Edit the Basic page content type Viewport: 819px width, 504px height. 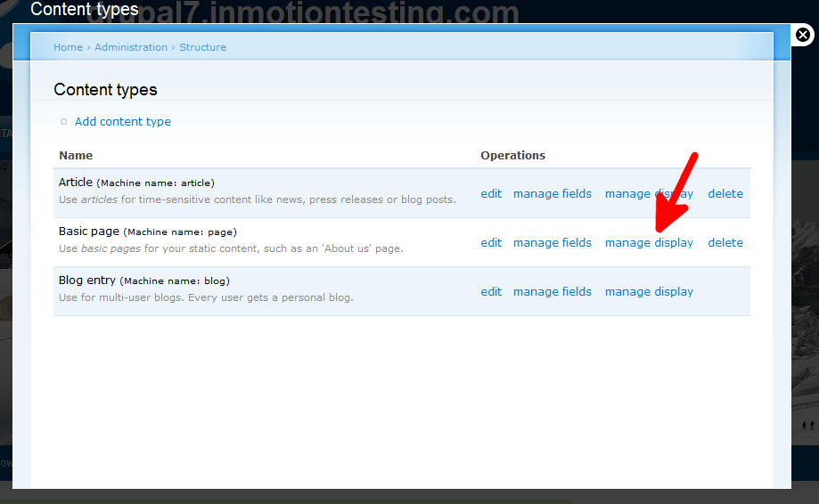point(491,242)
